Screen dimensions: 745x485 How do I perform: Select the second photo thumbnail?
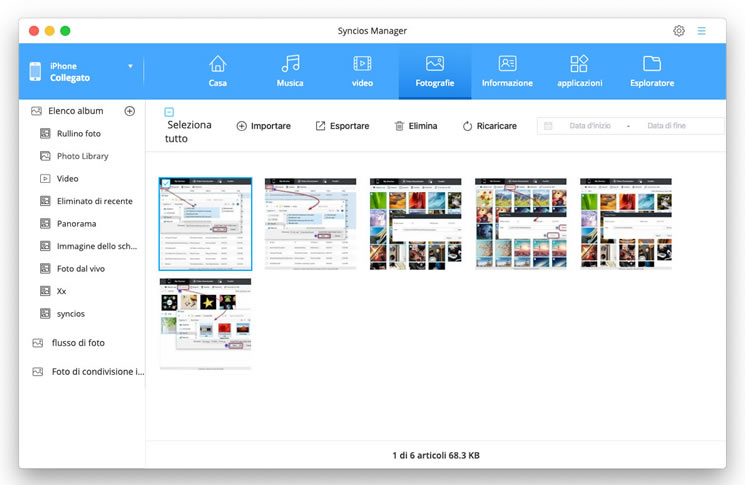(310, 224)
